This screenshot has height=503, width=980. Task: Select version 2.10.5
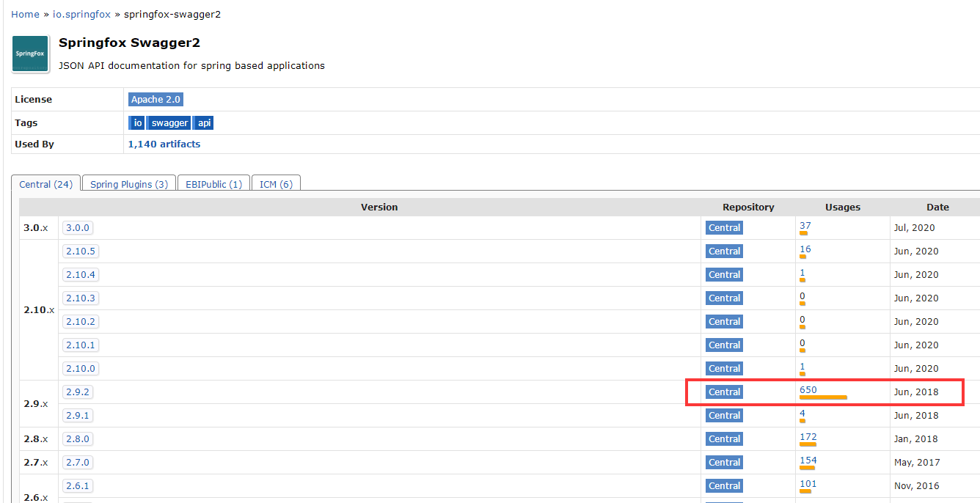click(x=81, y=251)
